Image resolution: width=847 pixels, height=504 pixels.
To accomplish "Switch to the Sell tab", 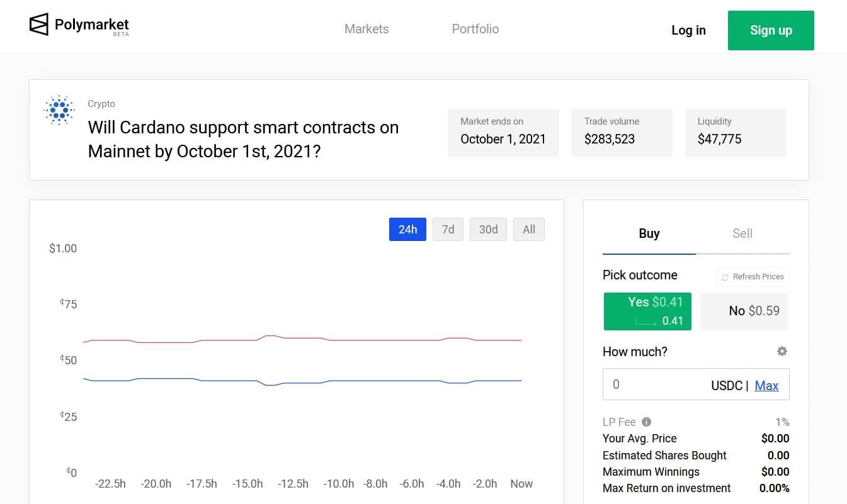I will coord(742,233).
